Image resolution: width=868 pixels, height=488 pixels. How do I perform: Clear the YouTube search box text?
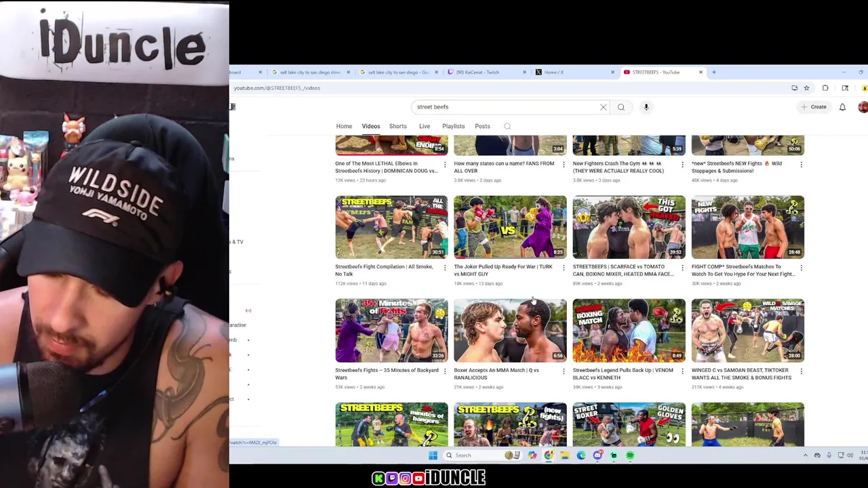point(603,107)
